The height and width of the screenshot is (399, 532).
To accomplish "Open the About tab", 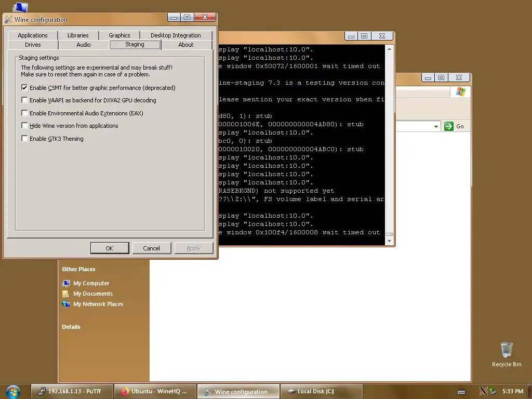I will tap(186, 45).
